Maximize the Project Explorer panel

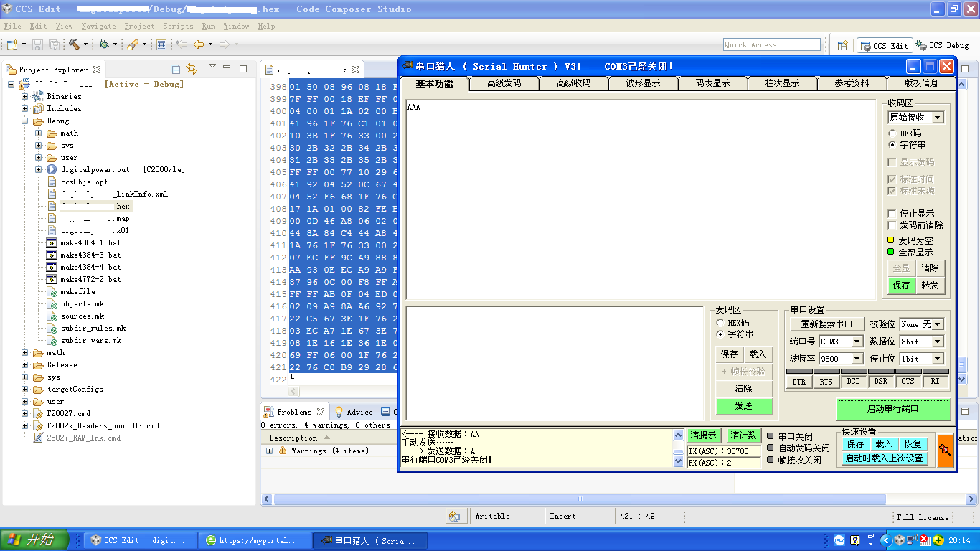[x=243, y=69]
